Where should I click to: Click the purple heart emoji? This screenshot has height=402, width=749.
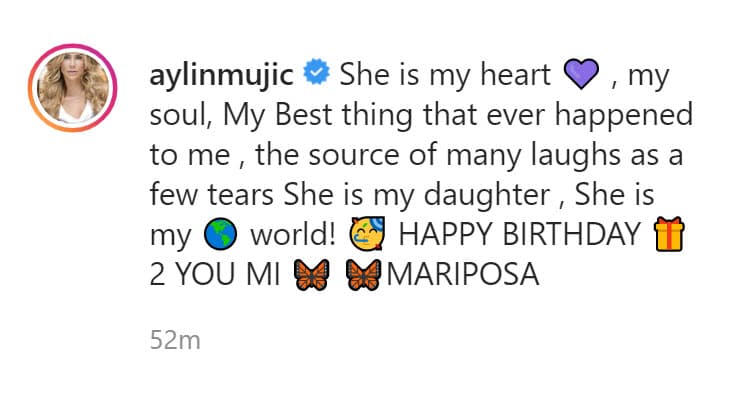tap(581, 74)
